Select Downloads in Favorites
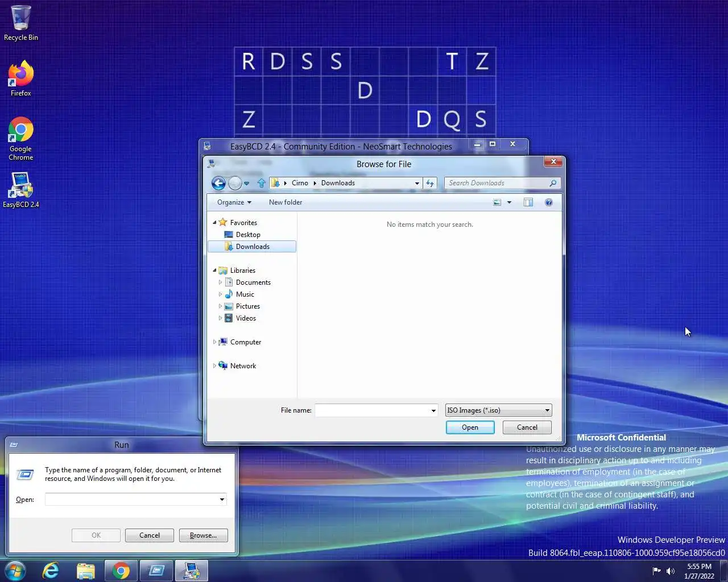 click(253, 247)
